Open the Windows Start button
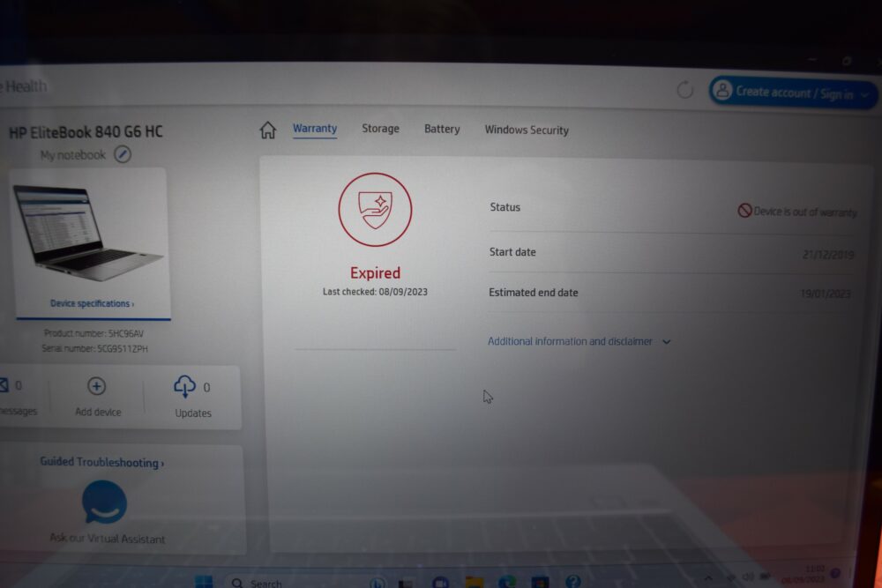This screenshot has height=588, width=882. (204, 581)
